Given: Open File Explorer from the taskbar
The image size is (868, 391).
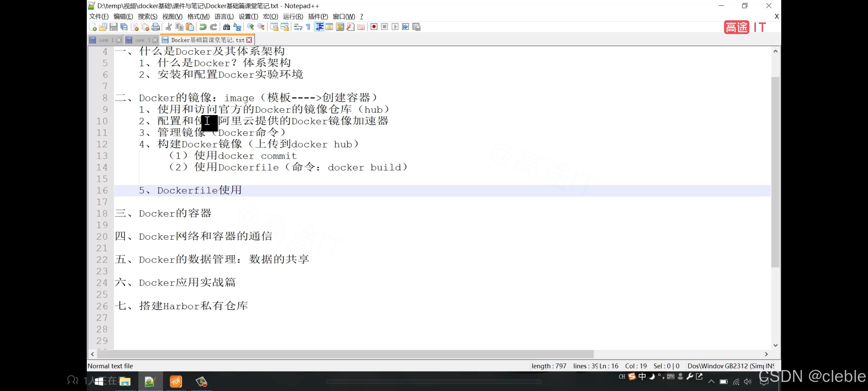Looking at the screenshot, I should click(x=124, y=381).
